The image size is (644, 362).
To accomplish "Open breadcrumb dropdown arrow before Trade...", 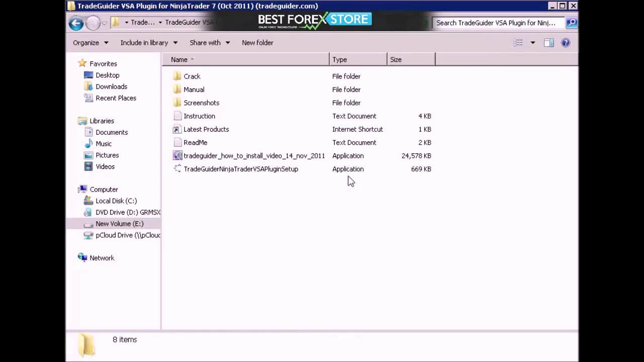I will tap(127, 23).
